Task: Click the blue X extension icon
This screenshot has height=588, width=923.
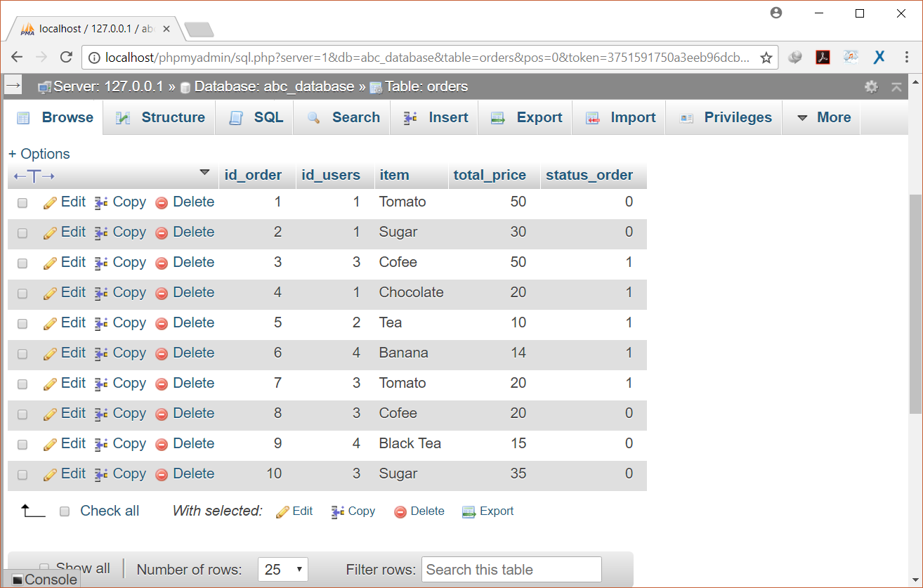Action: (879, 58)
